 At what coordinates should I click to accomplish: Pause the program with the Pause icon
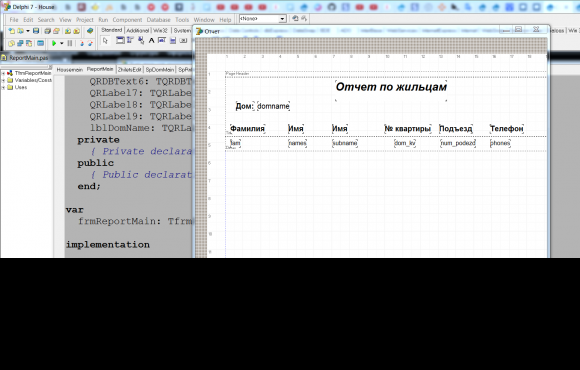pyautogui.click(x=70, y=43)
